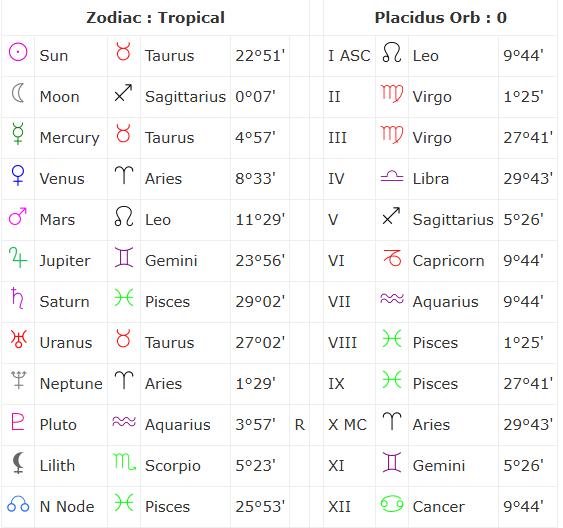Click the Placidus Orb : 0 header

[441, 18]
